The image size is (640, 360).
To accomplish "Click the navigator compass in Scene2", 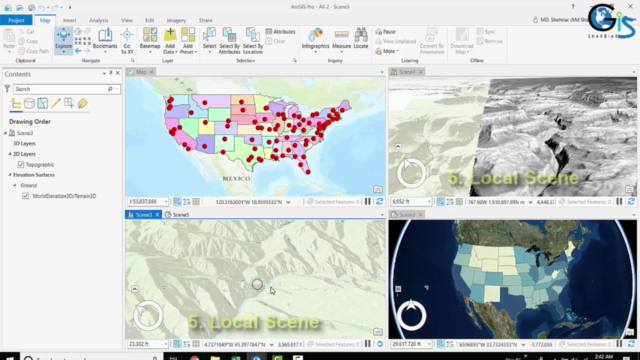I will coord(411,316).
